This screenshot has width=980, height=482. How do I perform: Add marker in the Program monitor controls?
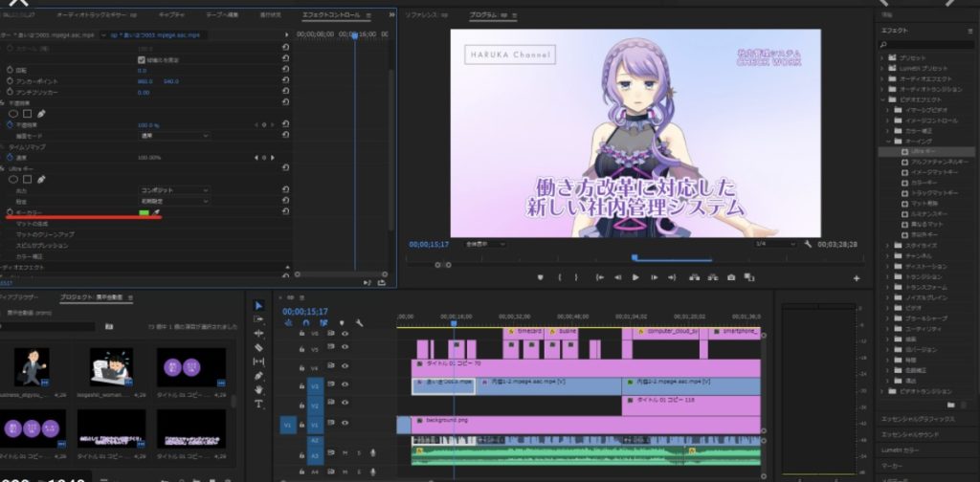(541, 278)
